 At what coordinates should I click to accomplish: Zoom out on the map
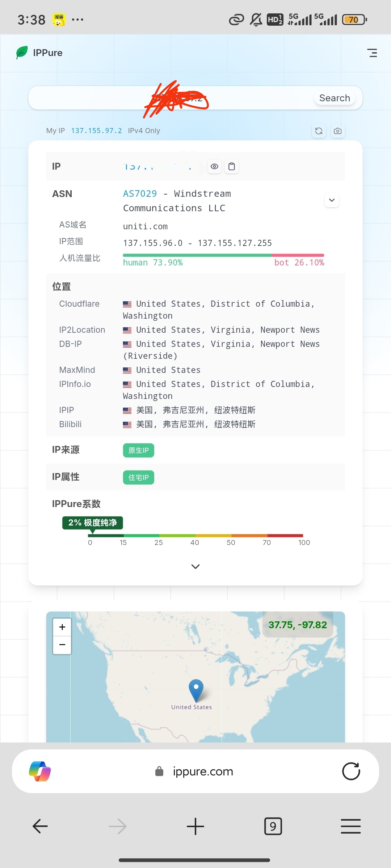pyautogui.click(x=62, y=645)
